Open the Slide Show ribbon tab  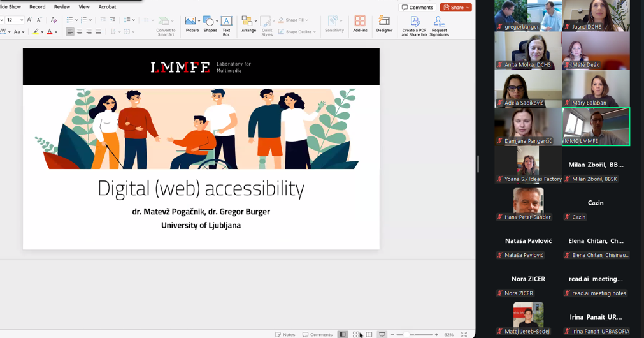10,6
